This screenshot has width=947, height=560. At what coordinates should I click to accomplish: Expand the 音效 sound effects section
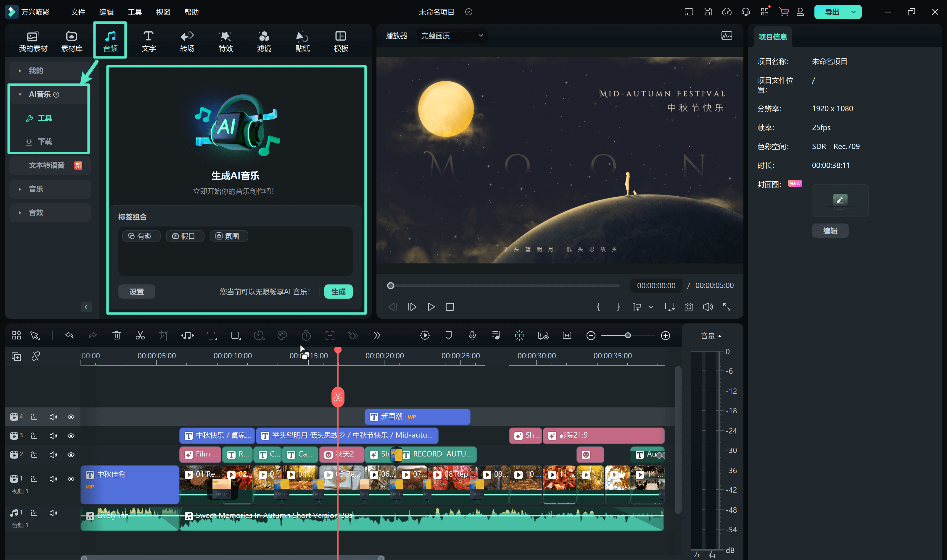coord(36,213)
